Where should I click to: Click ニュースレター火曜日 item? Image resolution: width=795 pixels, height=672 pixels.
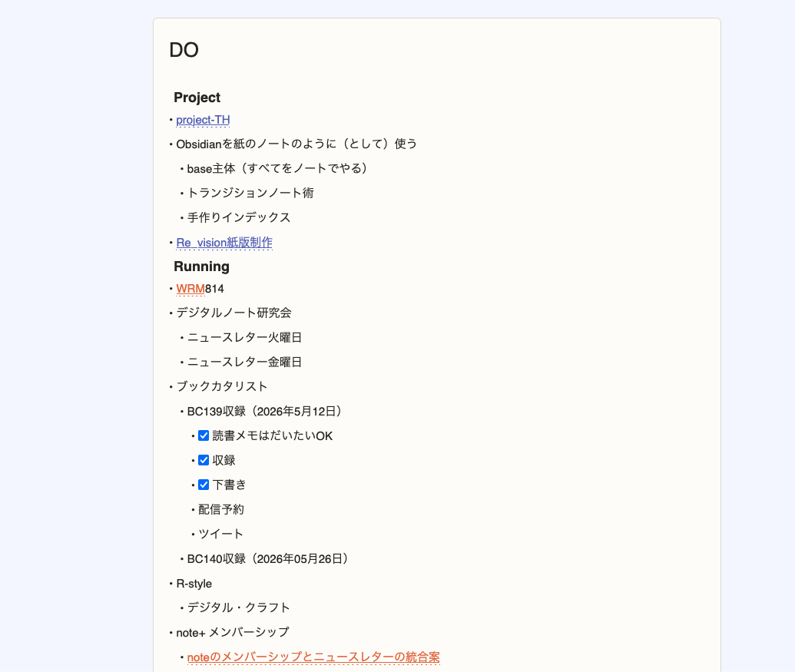244,337
